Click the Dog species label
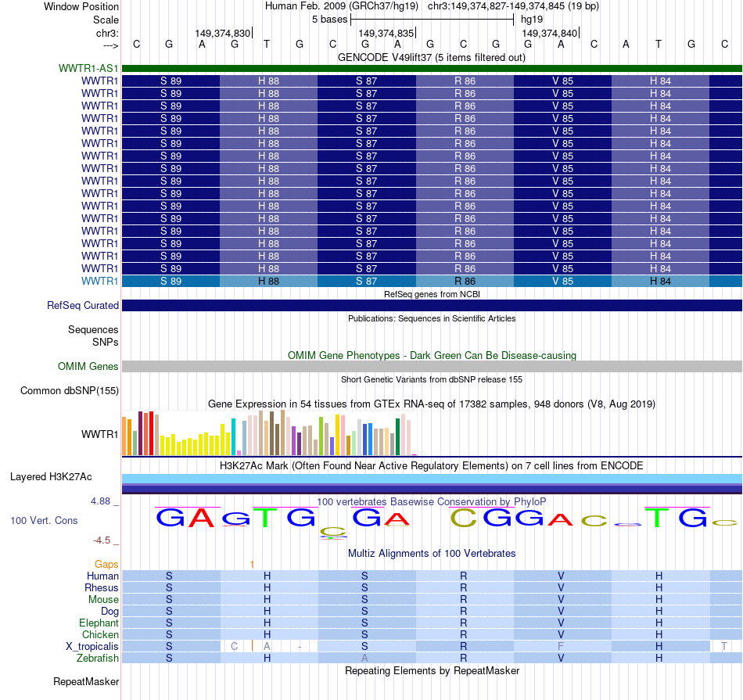The height and width of the screenshot is (700, 743). click(x=109, y=611)
